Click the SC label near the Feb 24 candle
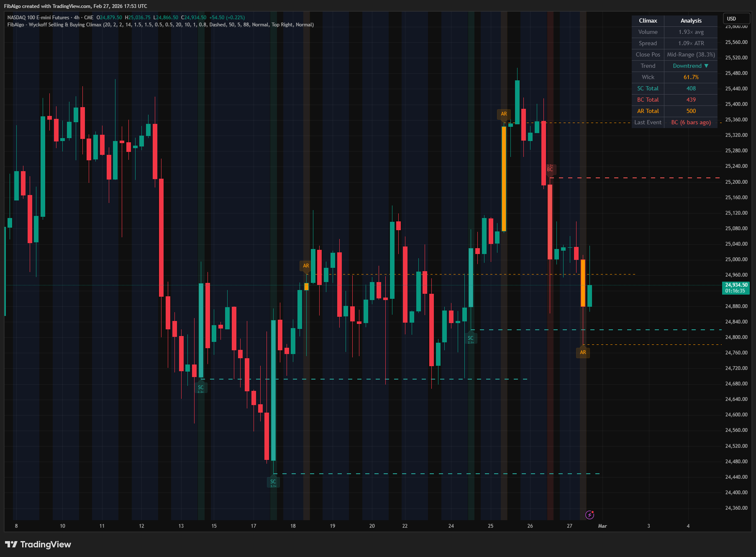The height and width of the screenshot is (557, 756). 471,339
